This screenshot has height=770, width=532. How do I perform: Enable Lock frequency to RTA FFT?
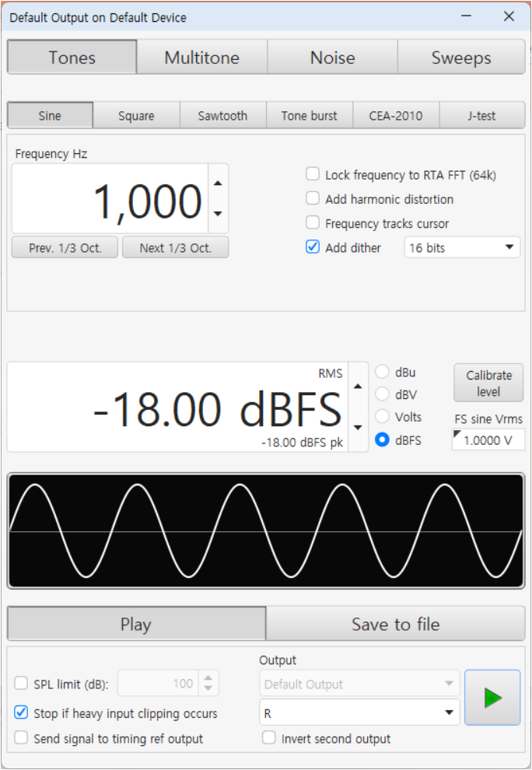(x=313, y=175)
